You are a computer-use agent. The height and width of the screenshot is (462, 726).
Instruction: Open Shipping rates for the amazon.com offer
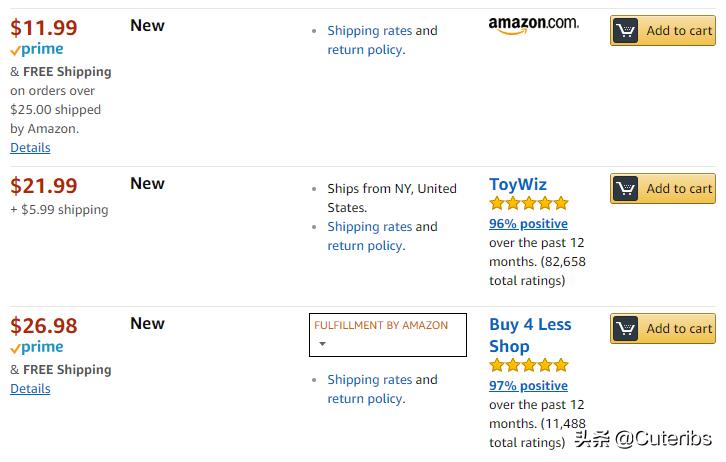[369, 31]
